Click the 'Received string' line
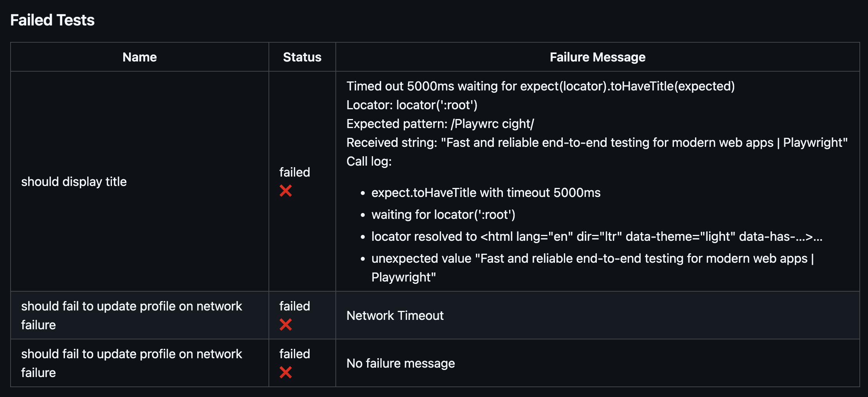This screenshot has width=868, height=397. [x=597, y=143]
